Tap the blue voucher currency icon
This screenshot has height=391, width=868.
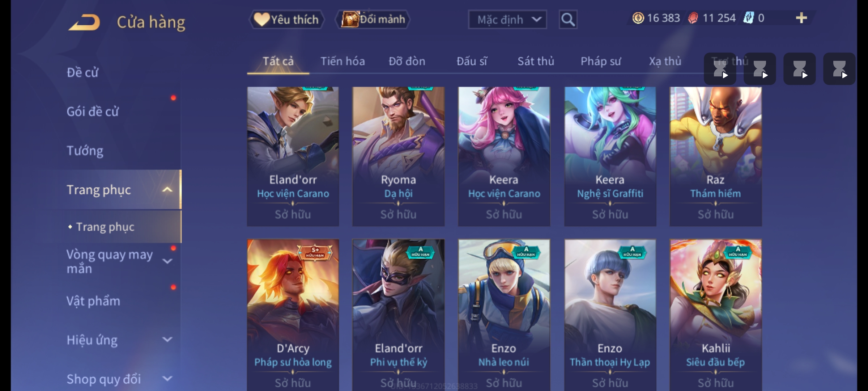pyautogui.click(x=748, y=18)
